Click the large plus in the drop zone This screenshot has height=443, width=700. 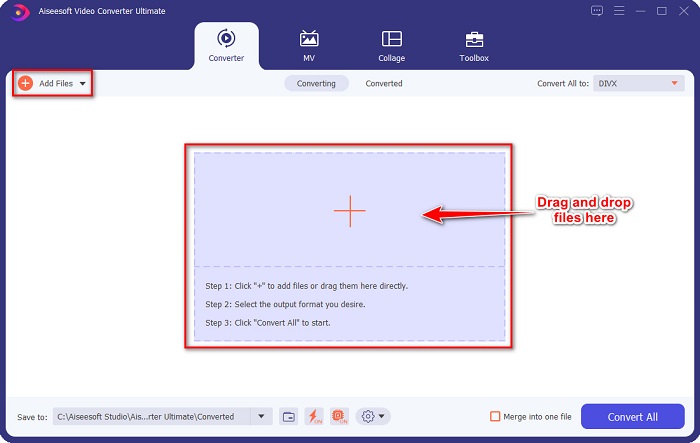click(x=350, y=211)
